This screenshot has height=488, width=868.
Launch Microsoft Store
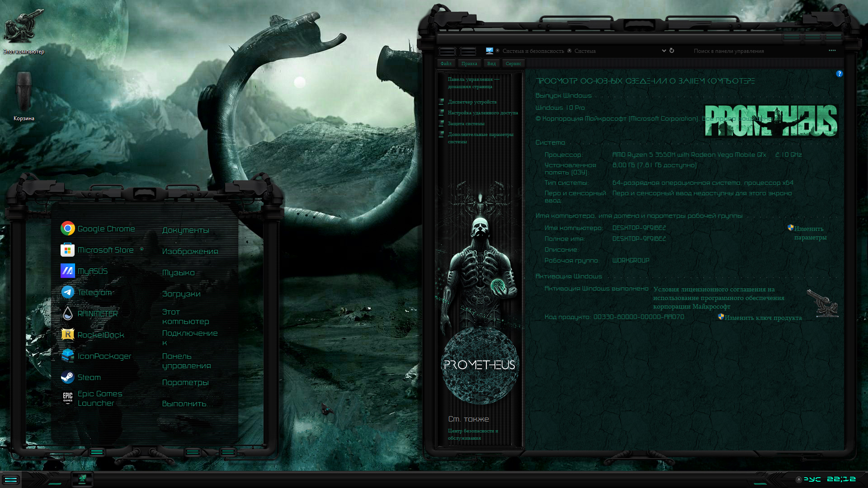[x=105, y=250]
